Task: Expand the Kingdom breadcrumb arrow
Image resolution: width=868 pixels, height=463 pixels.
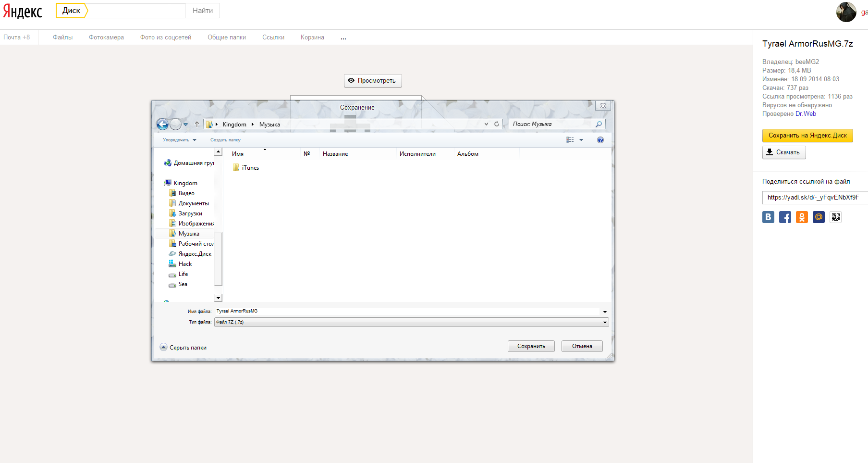Action: click(x=252, y=125)
